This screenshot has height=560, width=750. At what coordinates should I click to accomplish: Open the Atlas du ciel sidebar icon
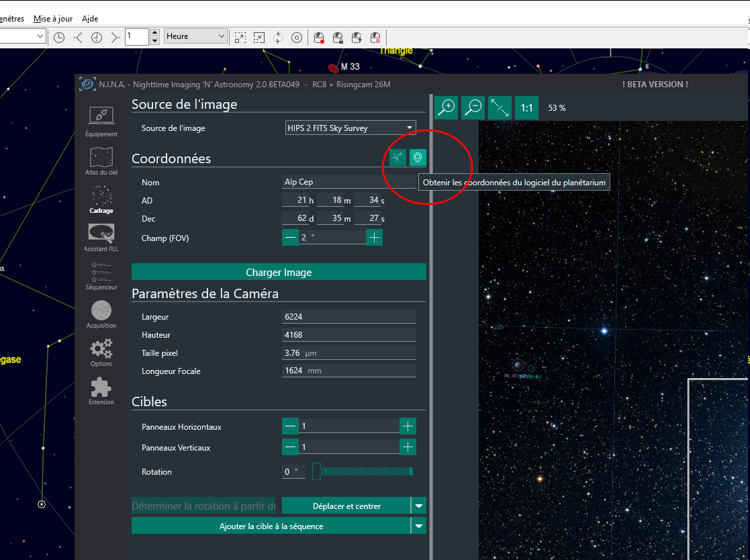101,160
